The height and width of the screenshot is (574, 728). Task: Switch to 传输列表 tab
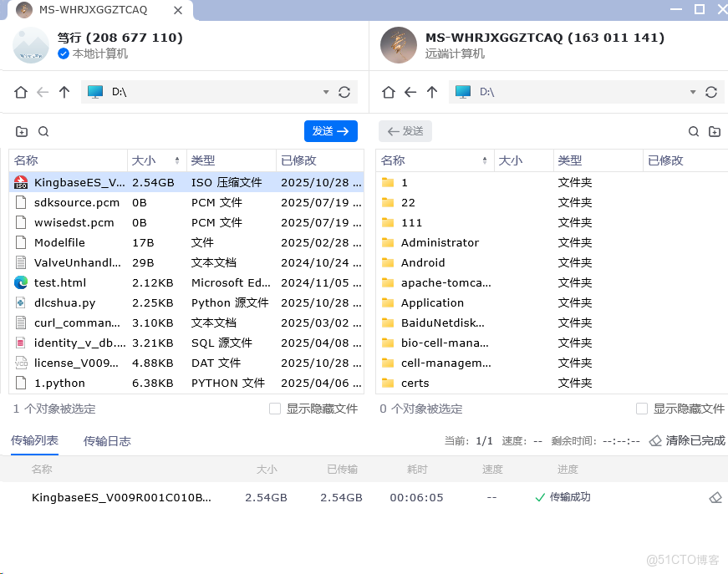click(35, 440)
